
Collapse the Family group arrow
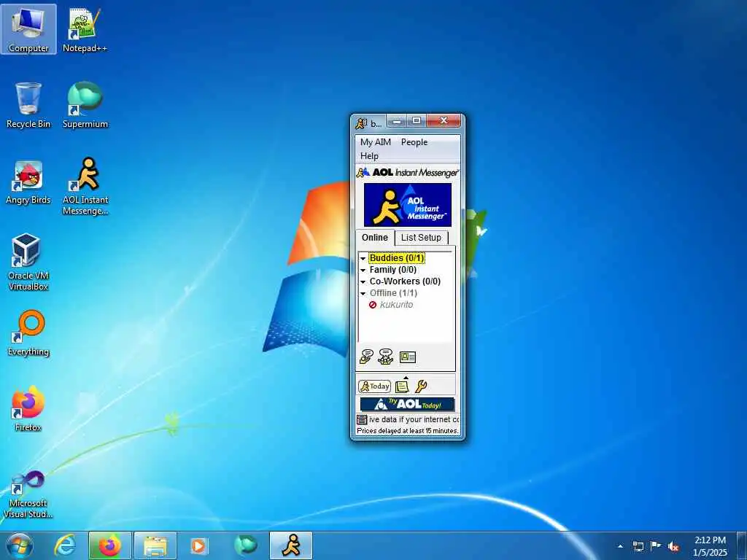pyautogui.click(x=363, y=270)
